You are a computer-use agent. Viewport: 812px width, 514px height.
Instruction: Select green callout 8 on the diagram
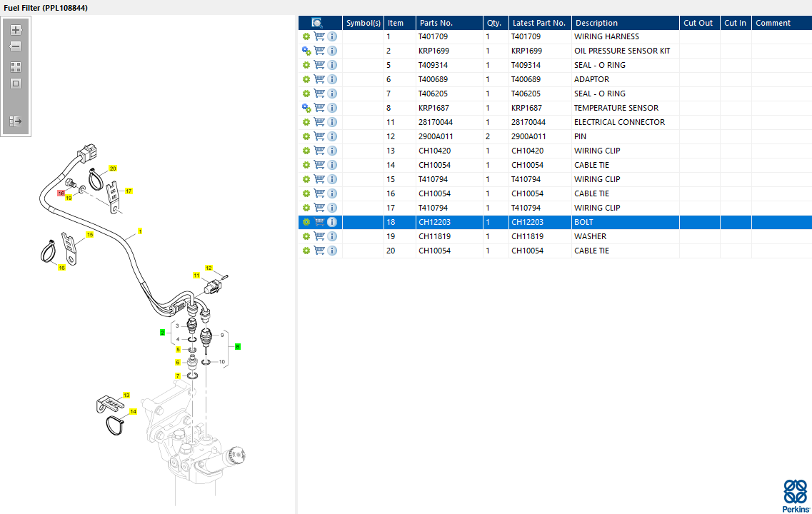point(238,346)
